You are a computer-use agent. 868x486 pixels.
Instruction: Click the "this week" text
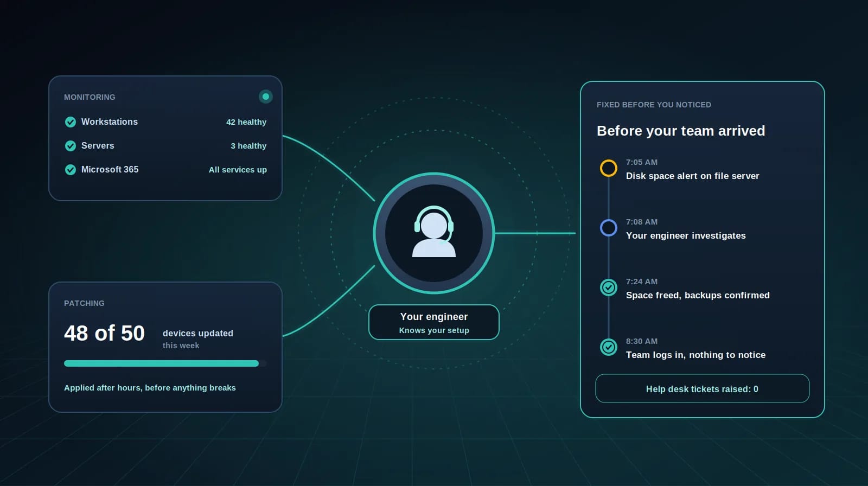[x=181, y=346]
